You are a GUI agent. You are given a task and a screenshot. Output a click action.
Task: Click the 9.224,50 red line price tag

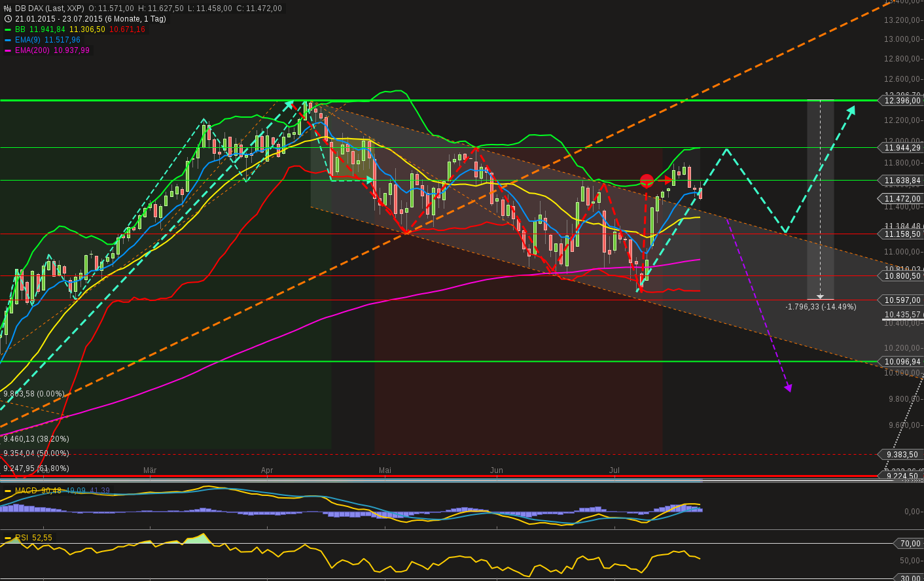click(902, 476)
